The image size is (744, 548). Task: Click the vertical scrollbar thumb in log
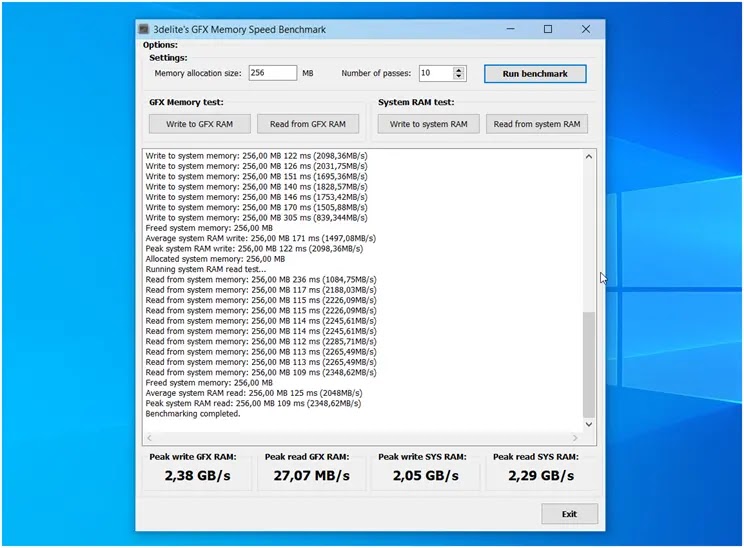[589, 364]
